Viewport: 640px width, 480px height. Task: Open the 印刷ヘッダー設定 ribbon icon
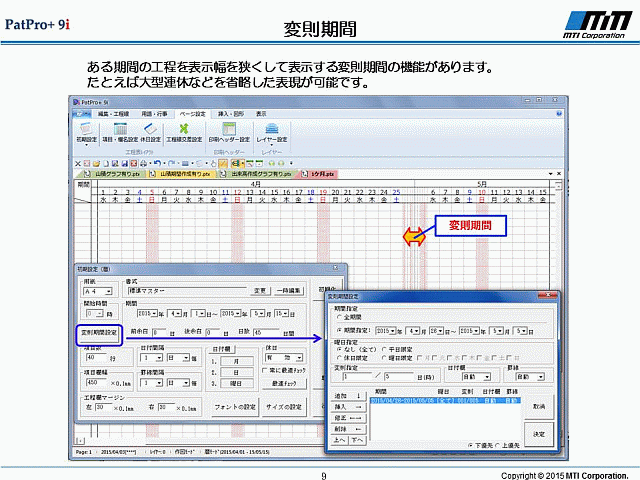click(229, 133)
